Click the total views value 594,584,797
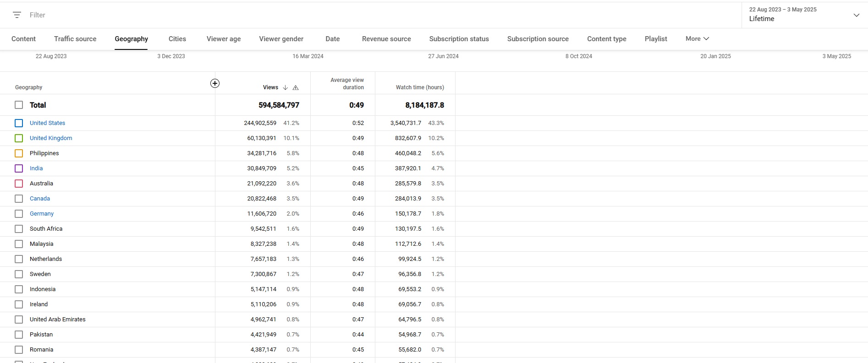Viewport: 868px width, 363px height. [279, 105]
